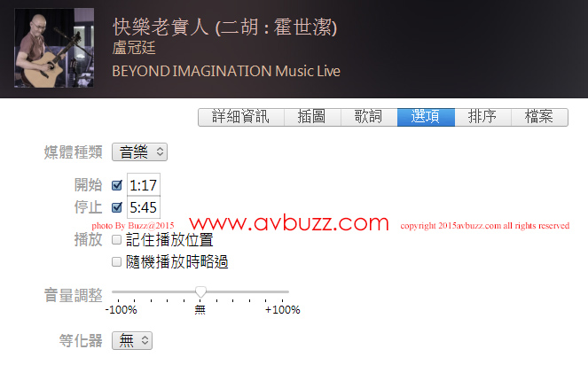
Task: Expand the 等化器 dropdown
Action: click(x=132, y=341)
